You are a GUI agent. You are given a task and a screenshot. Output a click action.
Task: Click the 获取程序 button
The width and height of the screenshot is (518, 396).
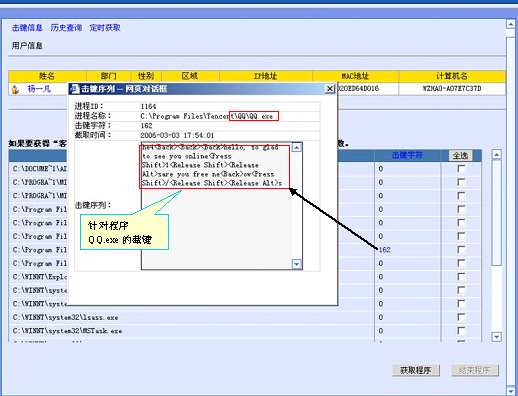point(416,370)
